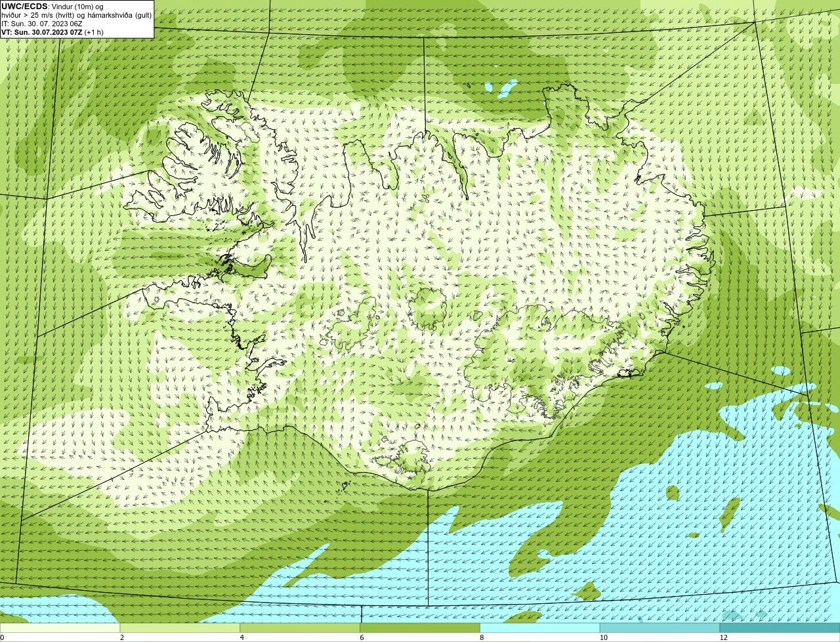Click the scale label '10' under the color bar
The height and width of the screenshot is (642, 840).
click(603, 637)
